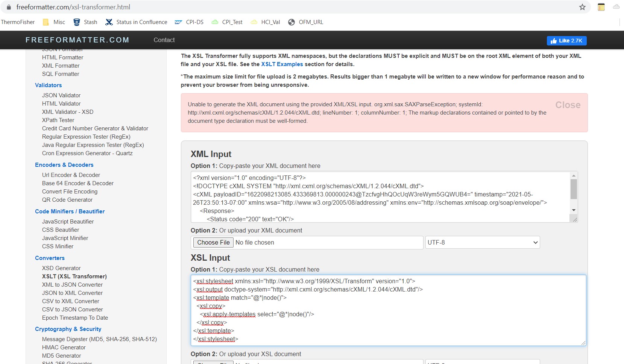Open Cron Expression Generator - Quartz

[x=87, y=153]
